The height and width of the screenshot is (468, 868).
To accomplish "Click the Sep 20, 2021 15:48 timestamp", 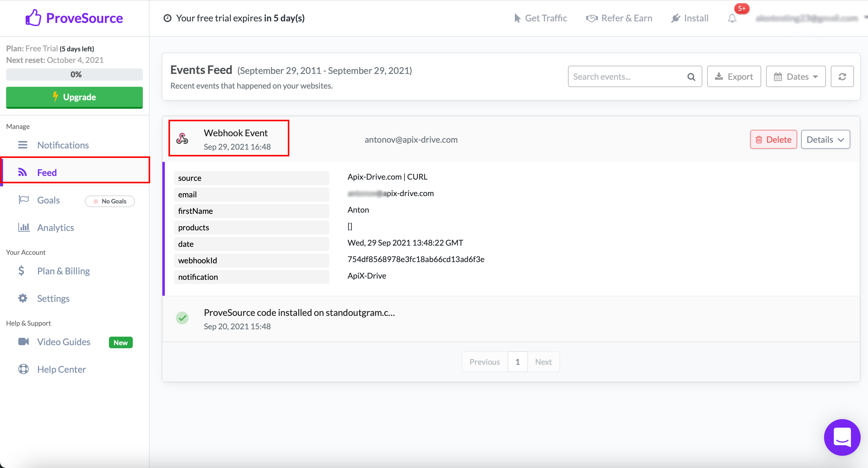I will click(x=237, y=326).
